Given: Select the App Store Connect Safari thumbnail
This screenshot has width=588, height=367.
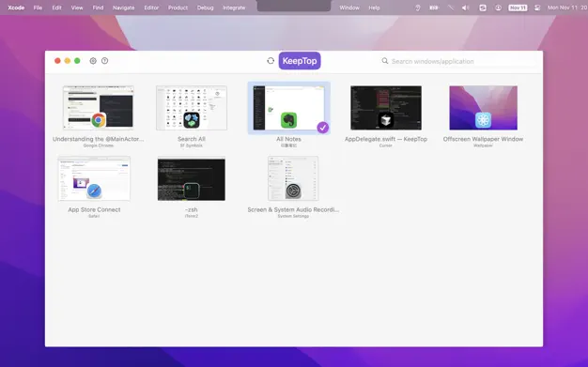Looking at the screenshot, I should pyautogui.click(x=94, y=178).
